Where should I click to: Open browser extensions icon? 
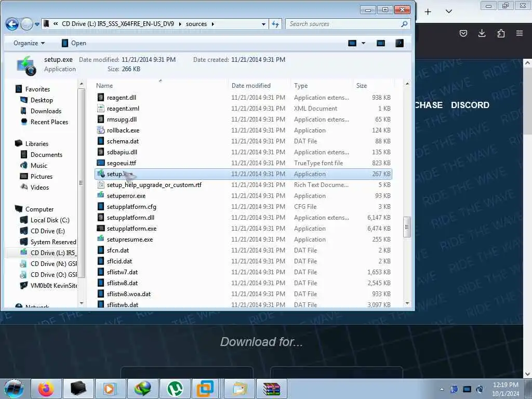(501, 33)
